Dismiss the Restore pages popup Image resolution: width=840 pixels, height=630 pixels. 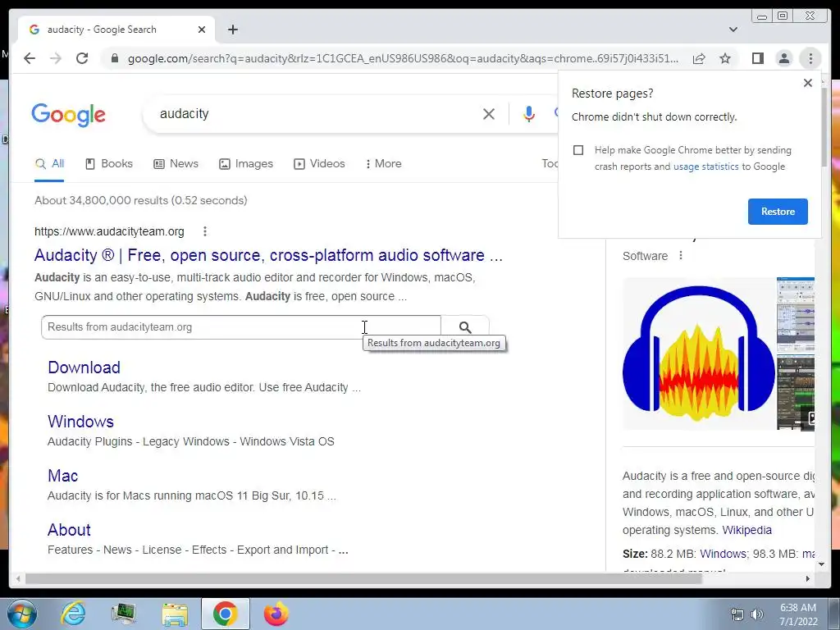click(808, 83)
